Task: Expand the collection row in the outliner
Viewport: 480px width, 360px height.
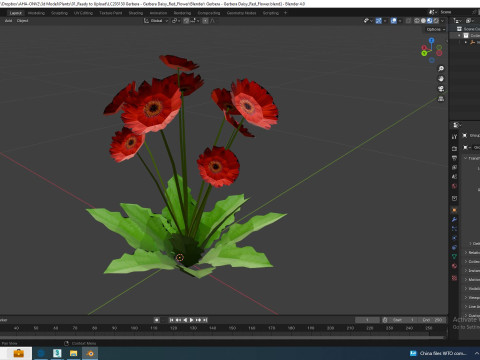Action: coord(459,36)
